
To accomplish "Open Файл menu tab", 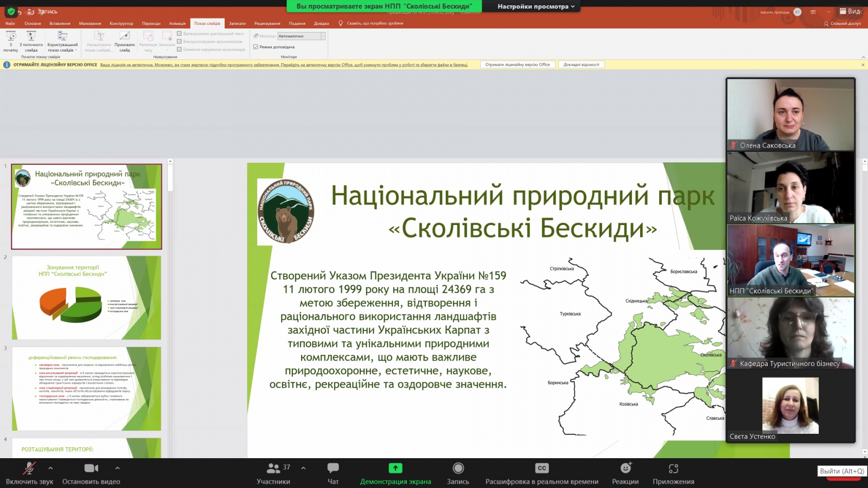I will click(10, 23).
